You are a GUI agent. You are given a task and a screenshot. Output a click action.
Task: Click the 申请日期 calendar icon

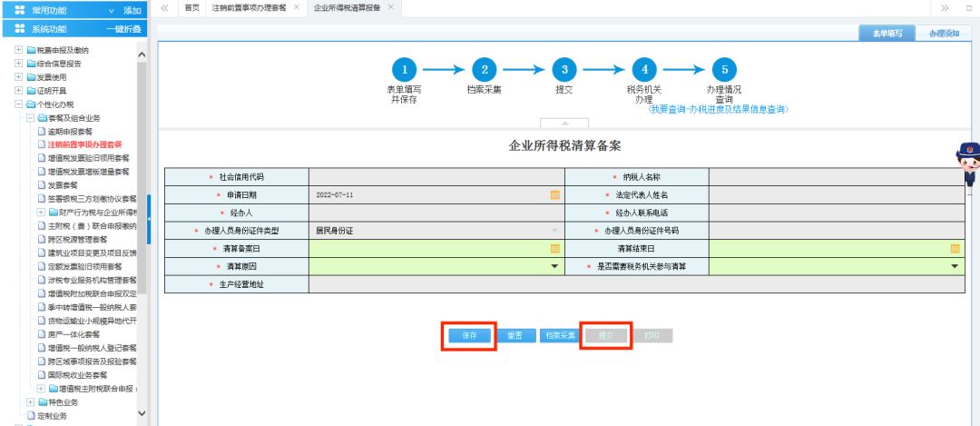coord(554,194)
